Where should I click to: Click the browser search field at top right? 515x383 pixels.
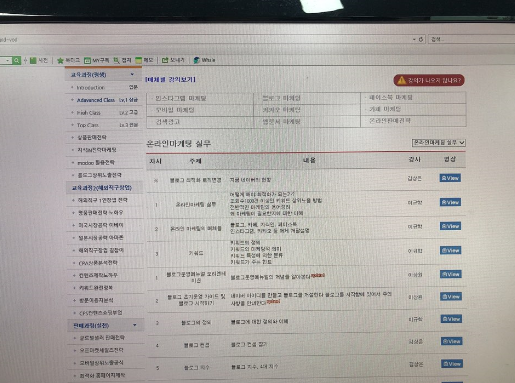point(472,39)
